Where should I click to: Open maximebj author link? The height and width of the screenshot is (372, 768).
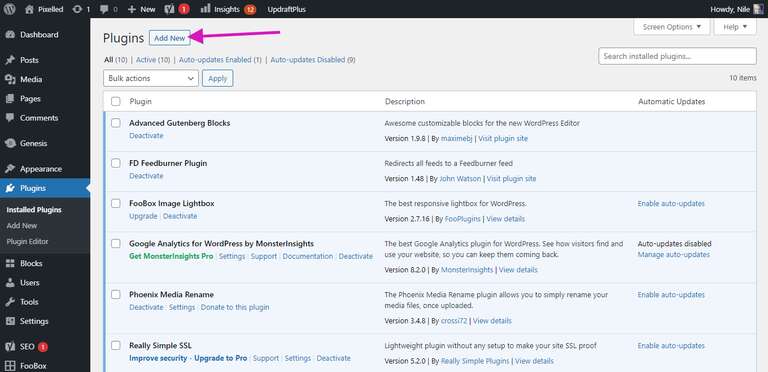point(457,139)
